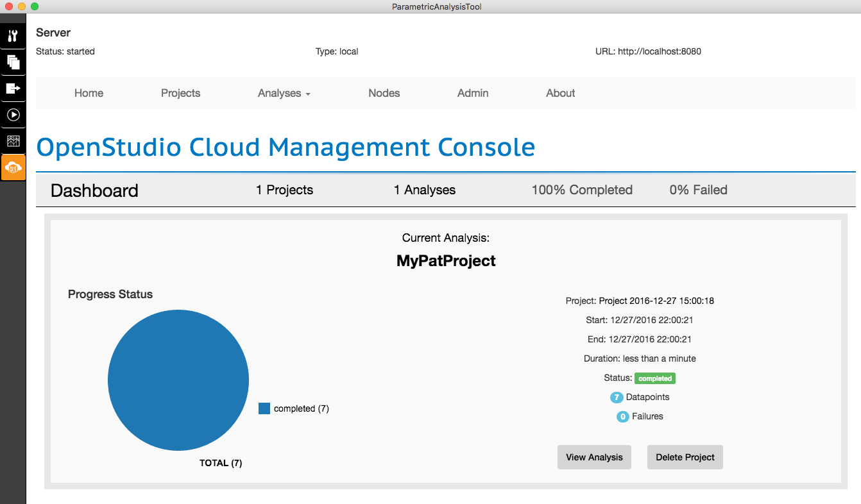861x504 pixels.
Task: Click the green completed status label
Action: [x=655, y=378]
